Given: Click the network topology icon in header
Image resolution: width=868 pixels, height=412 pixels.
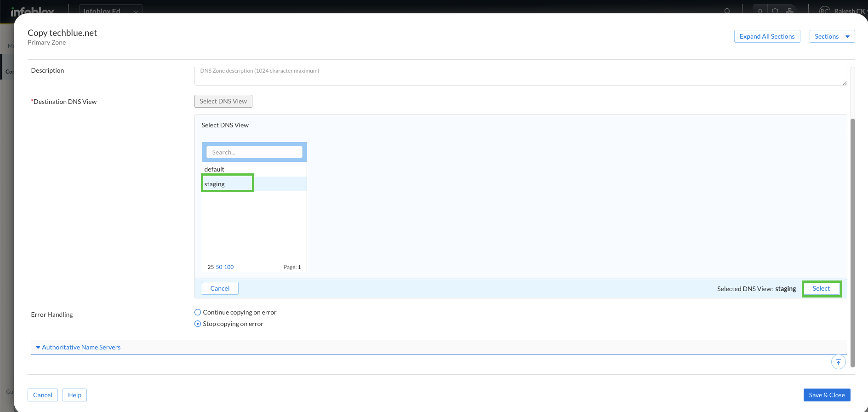Looking at the screenshot, I should [789, 11].
